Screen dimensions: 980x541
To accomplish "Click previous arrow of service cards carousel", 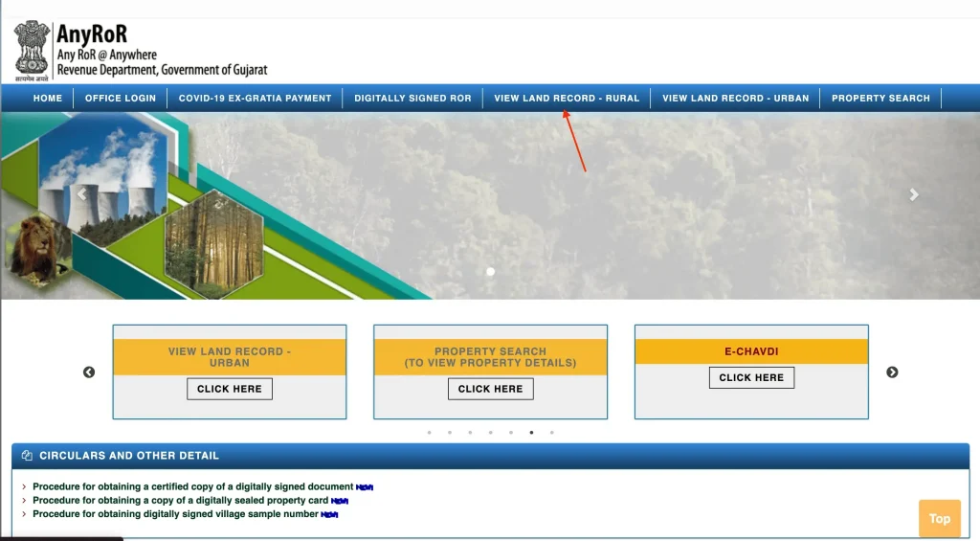I will pyautogui.click(x=89, y=372).
